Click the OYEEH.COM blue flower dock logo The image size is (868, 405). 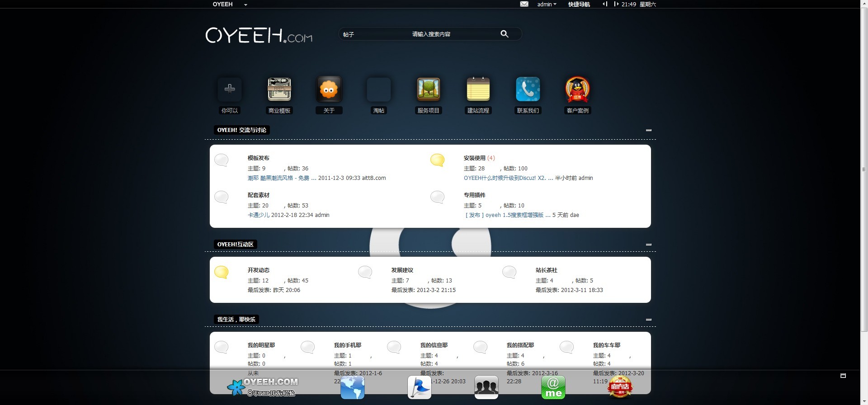coord(262,387)
